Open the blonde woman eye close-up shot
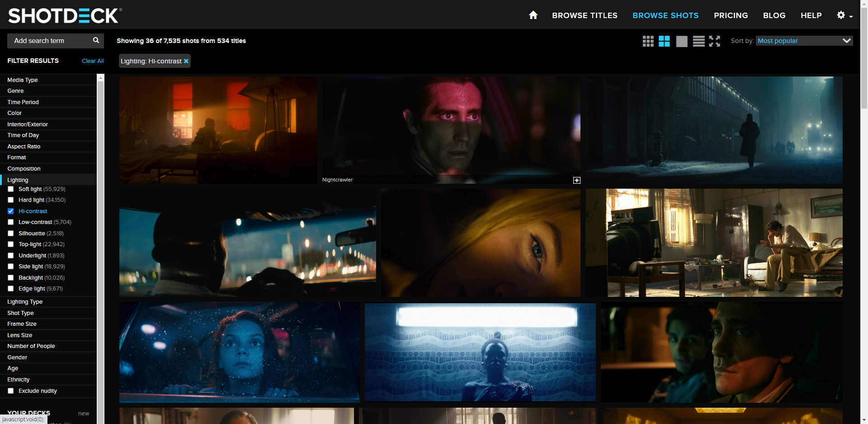The width and height of the screenshot is (868, 424). click(x=481, y=243)
